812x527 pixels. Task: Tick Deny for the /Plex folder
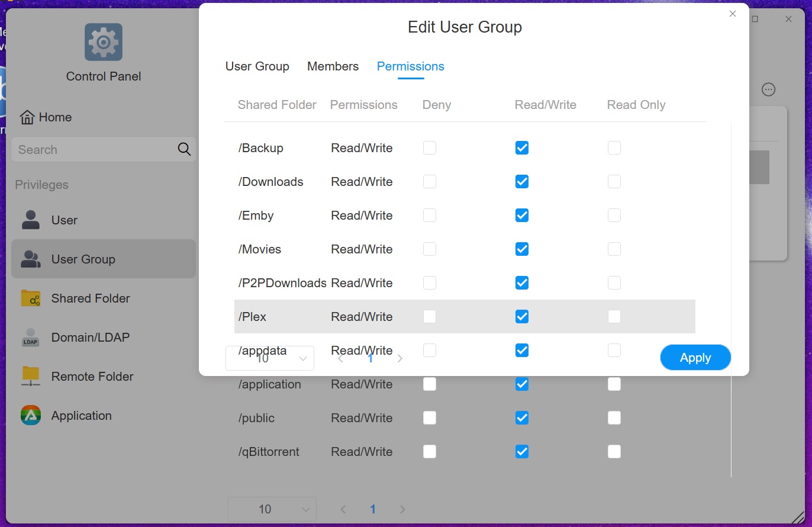(x=430, y=317)
